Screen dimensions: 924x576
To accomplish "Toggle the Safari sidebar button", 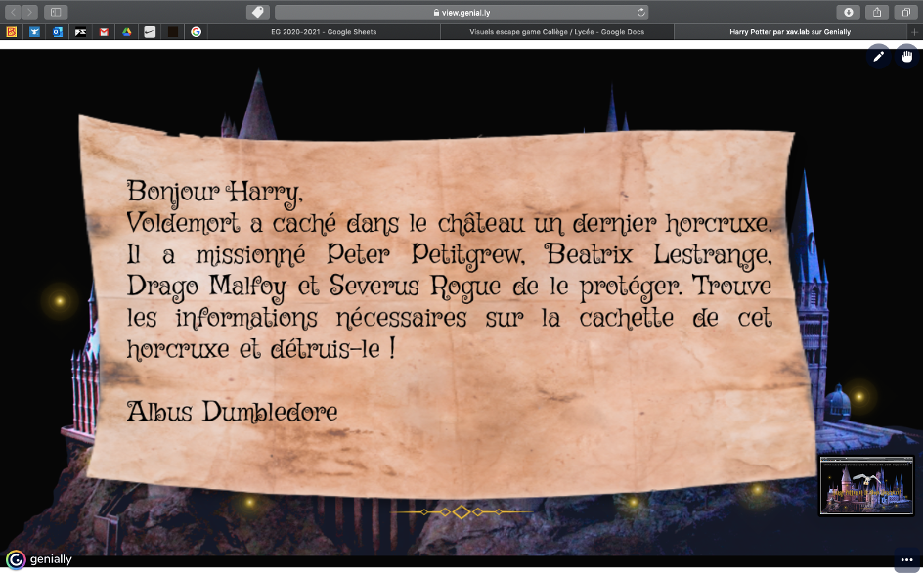I will [x=56, y=12].
